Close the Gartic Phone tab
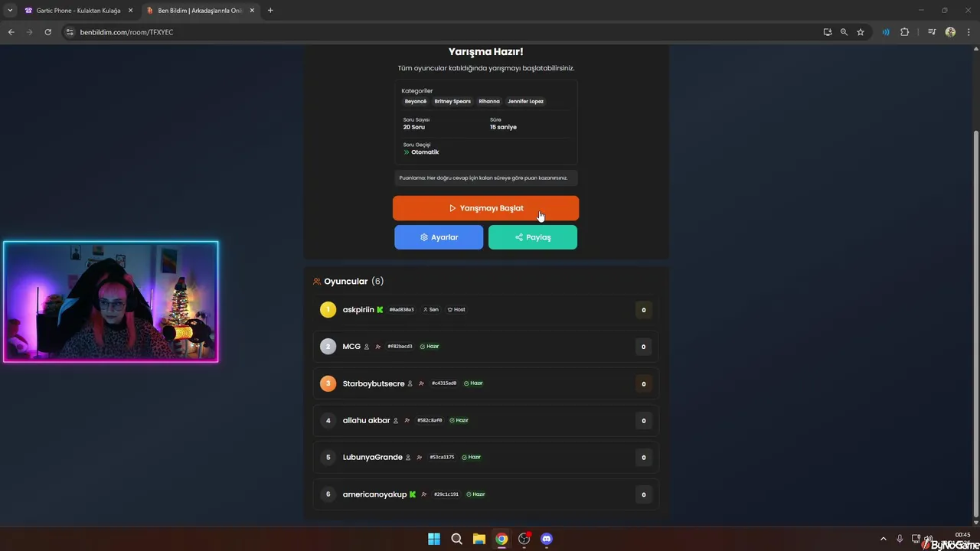980x551 pixels. coord(130,11)
